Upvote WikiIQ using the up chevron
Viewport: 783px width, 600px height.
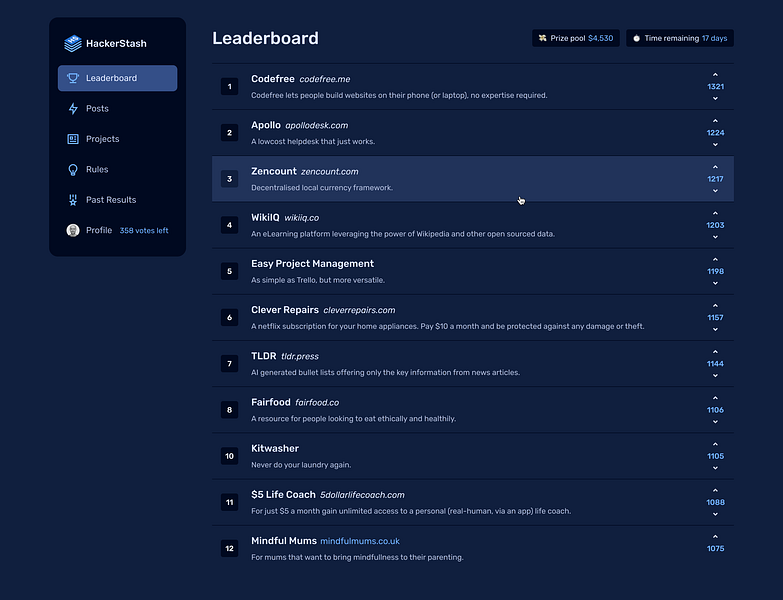(x=715, y=214)
